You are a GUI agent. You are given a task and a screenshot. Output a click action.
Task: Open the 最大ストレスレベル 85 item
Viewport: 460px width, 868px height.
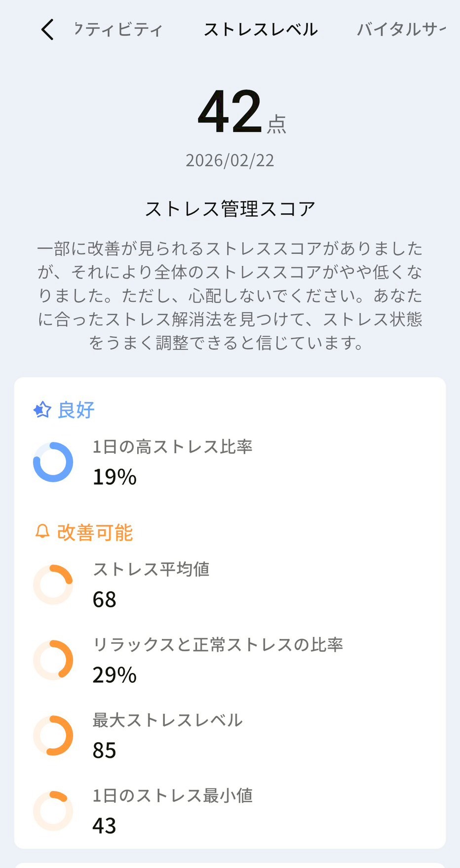(x=167, y=736)
